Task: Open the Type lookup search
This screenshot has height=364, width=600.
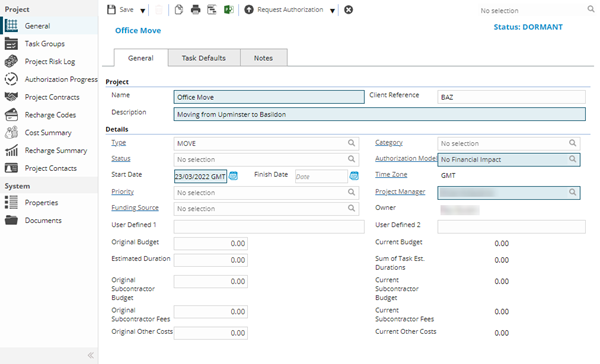Action: point(351,143)
